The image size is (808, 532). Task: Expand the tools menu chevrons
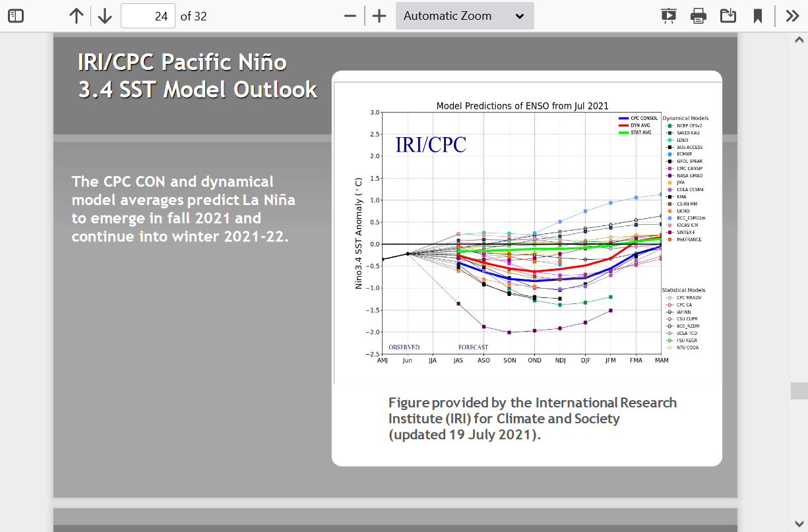click(x=792, y=16)
